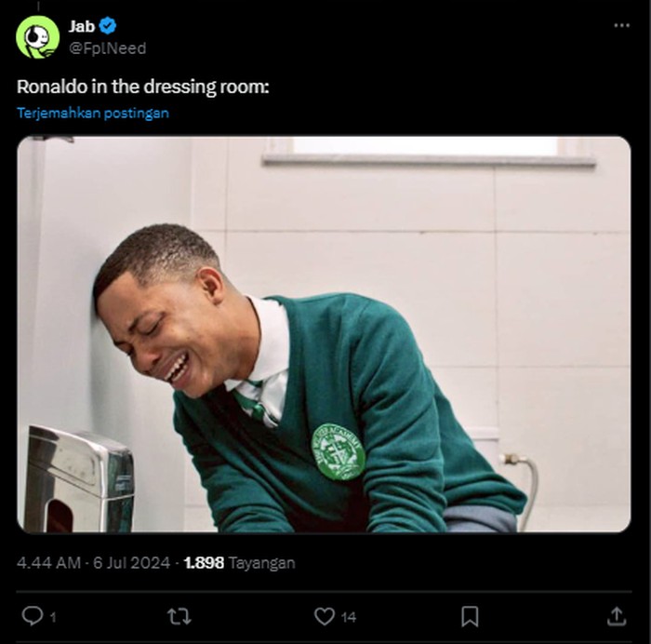Open Jab's green profile avatar

(x=38, y=37)
